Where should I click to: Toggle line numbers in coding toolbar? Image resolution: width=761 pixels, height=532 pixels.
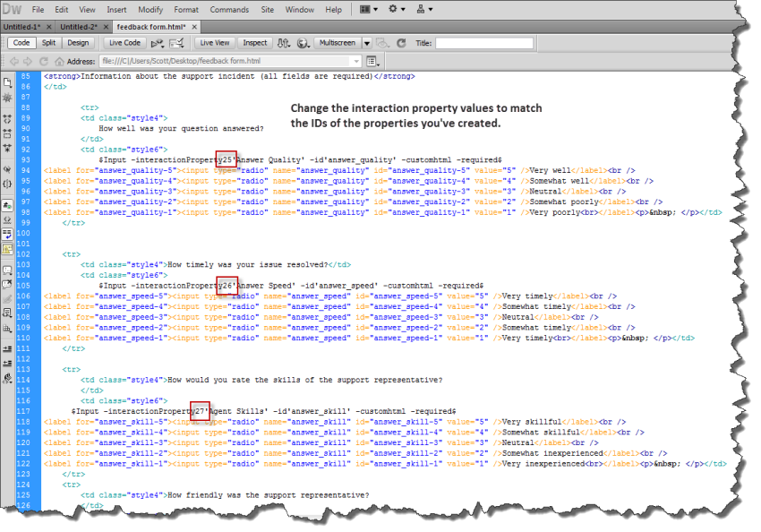(x=7, y=205)
